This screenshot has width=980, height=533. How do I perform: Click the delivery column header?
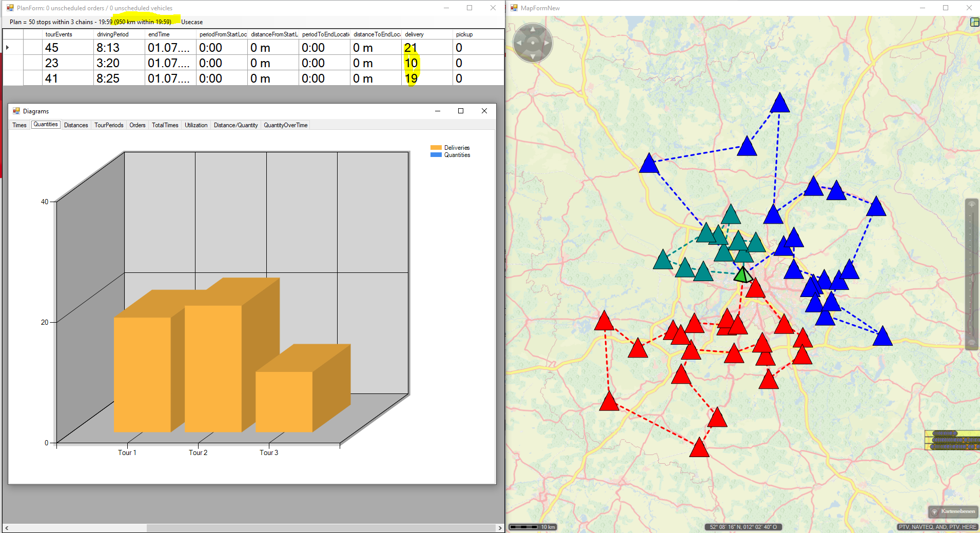point(414,34)
